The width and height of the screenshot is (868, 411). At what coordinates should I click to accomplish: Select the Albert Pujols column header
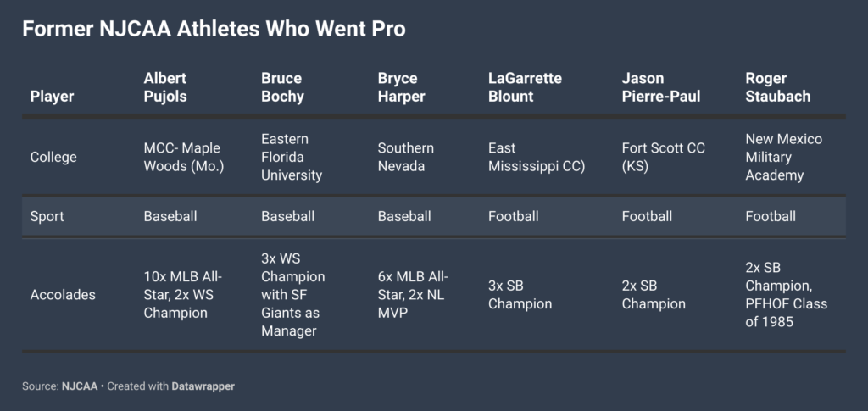(165, 86)
